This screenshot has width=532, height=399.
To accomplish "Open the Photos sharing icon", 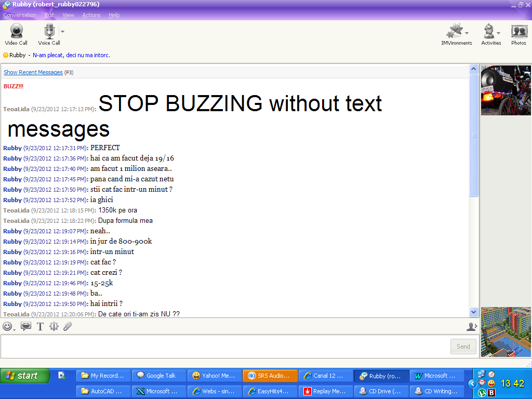I will (x=518, y=34).
